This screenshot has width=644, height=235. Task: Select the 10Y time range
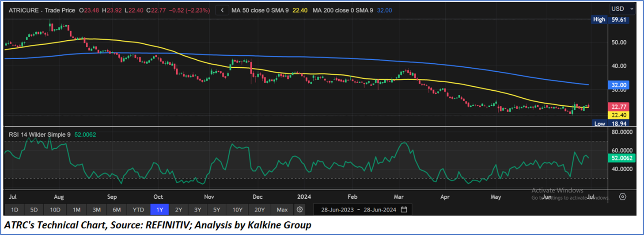[x=237, y=209]
